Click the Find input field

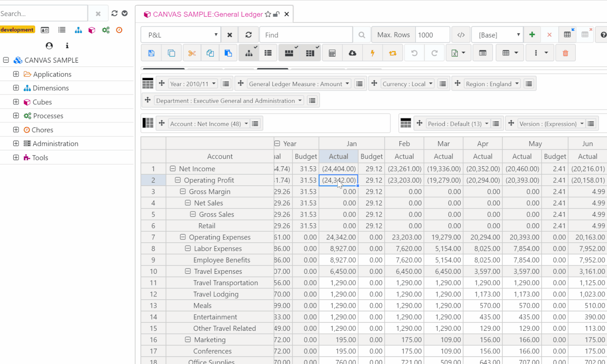coord(306,35)
